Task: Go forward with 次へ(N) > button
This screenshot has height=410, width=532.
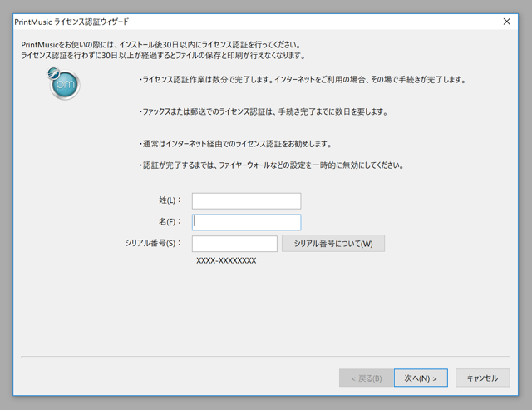Action: tap(421, 378)
